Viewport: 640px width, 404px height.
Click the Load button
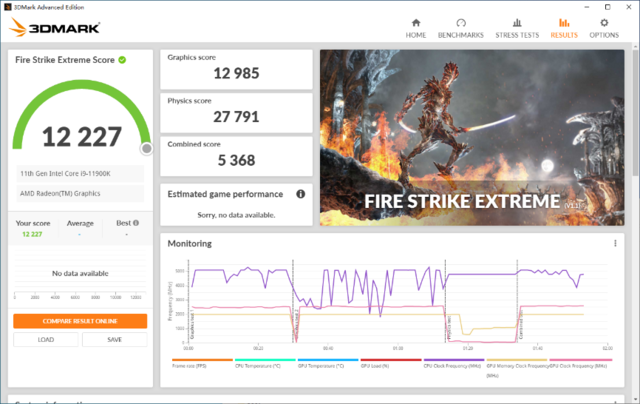point(46,340)
